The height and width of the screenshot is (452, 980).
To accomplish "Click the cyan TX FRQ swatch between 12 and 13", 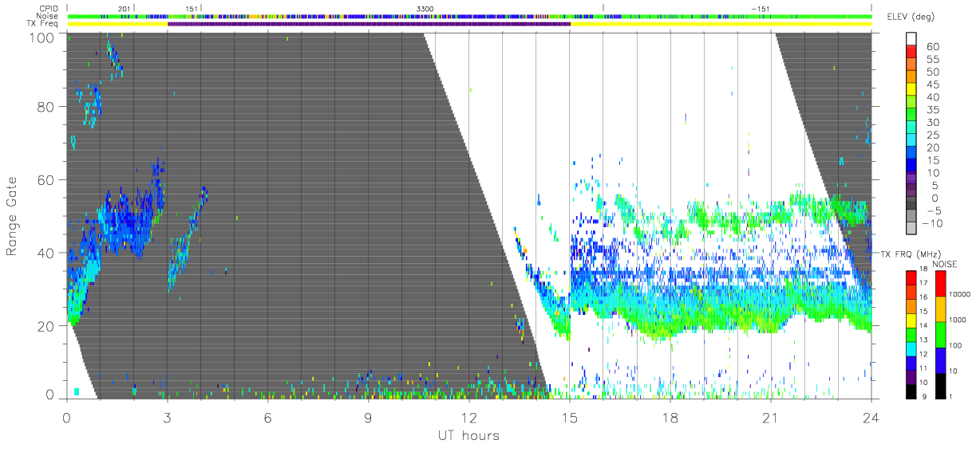I will coord(911,348).
